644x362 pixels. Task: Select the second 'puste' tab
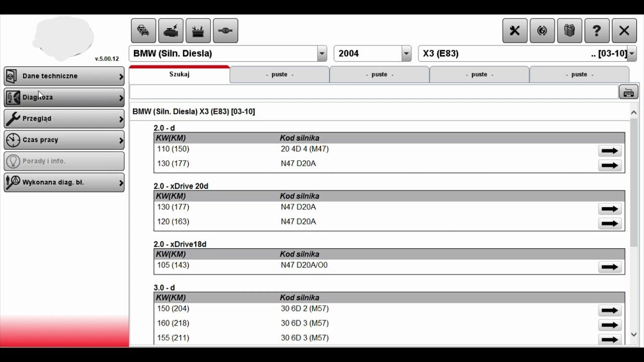(379, 74)
